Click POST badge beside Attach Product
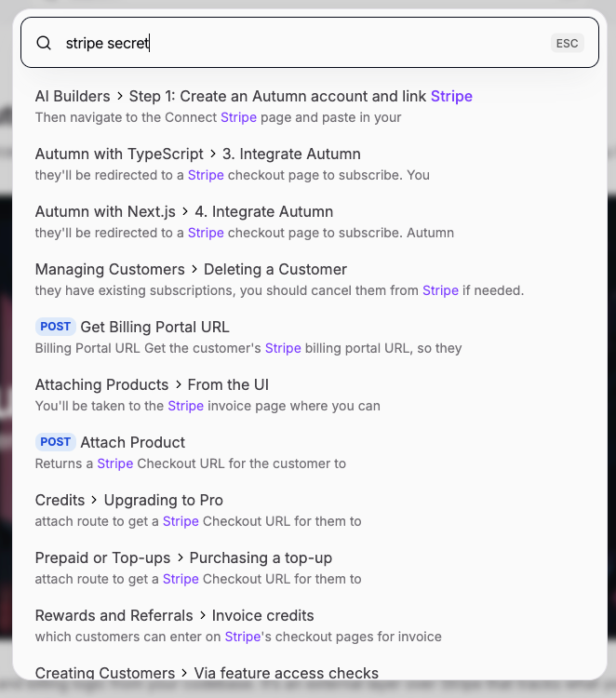The width and height of the screenshot is (616, 698). point(56,442)
